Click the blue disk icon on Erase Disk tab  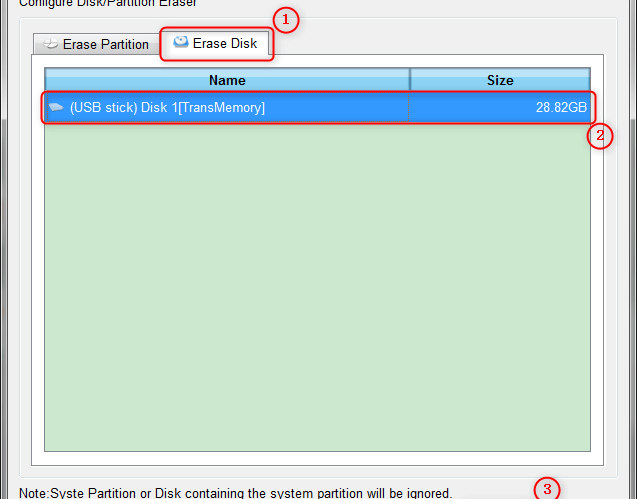pos(181,42)
